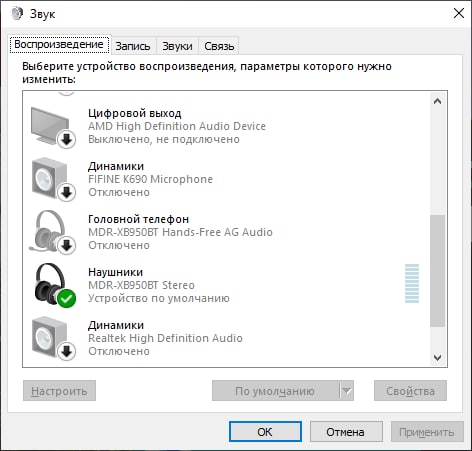This screenshot has width=472, height=451.
Task: Click AMD High Definition Audio Device text
Action: (x=177, y=126)
